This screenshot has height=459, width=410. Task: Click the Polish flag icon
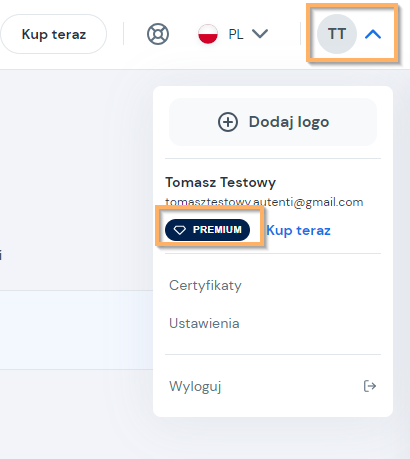208,34
